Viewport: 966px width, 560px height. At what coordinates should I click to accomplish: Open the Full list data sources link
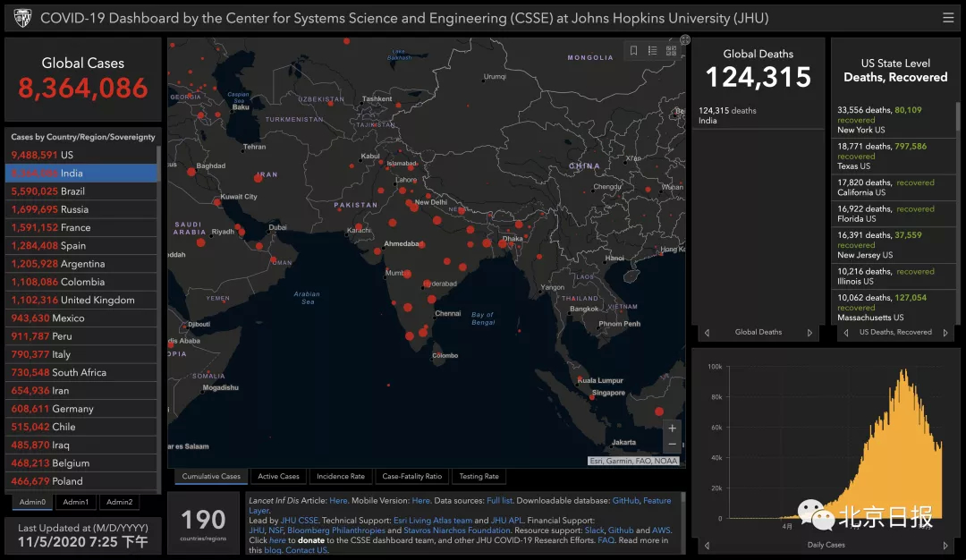click(x=499, y=501)
